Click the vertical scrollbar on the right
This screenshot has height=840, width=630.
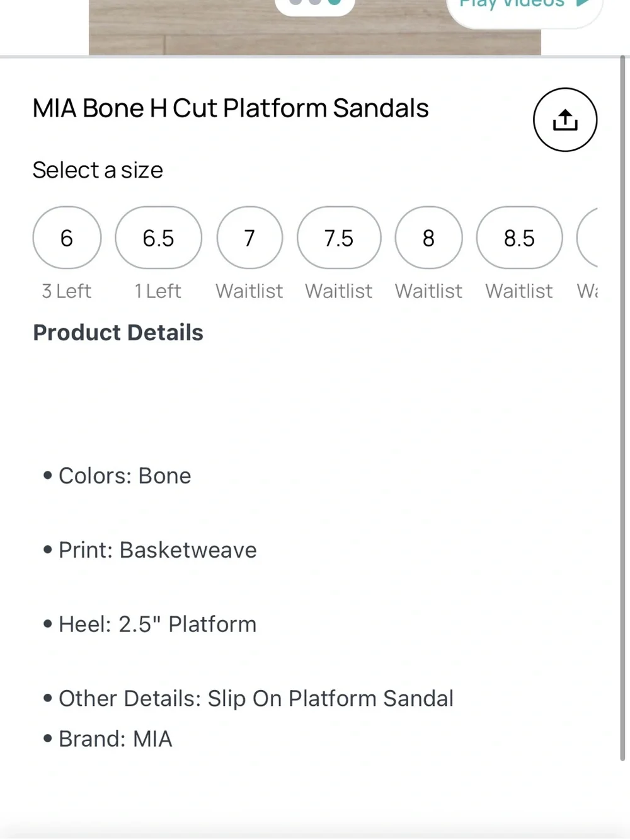pyautogui.click(x=622, y=408)
